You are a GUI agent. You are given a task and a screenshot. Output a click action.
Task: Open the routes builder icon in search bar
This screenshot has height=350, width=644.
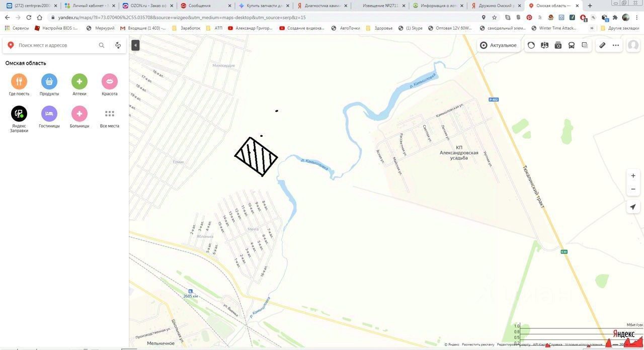[118, 45]
